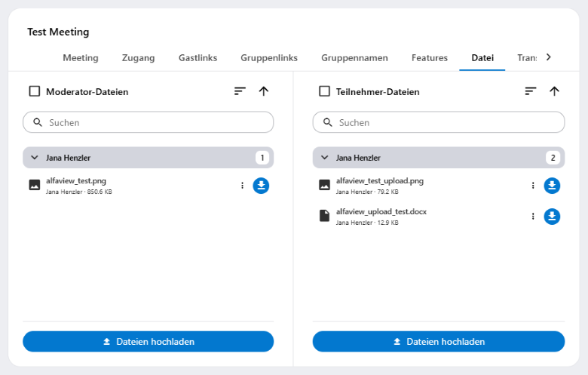Click image icon of alfaview_test_upload.png

324,185
